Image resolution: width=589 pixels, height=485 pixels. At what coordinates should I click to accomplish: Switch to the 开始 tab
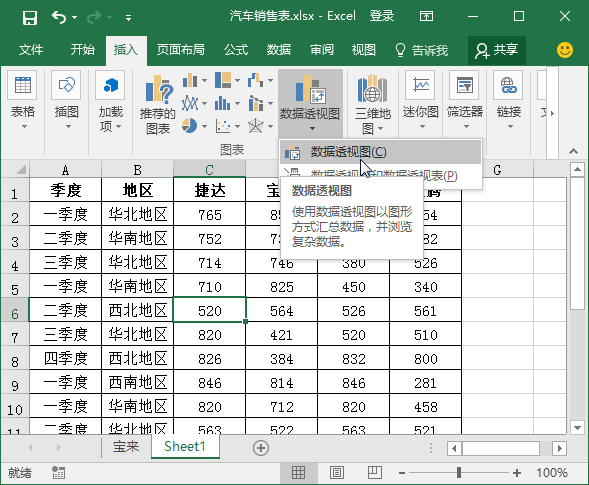tap(83, 50)
